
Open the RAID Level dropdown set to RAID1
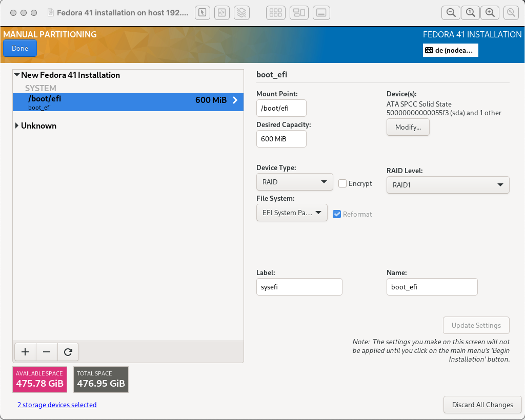point(448,185)
